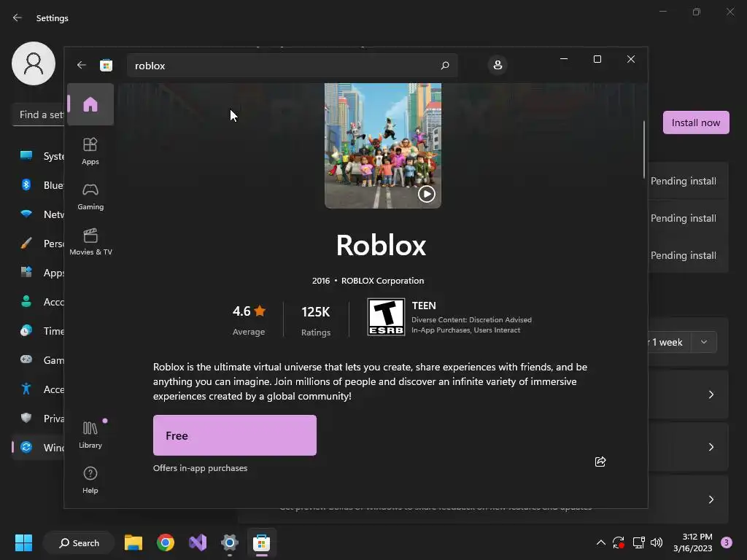The width and height of the screenshot is (747, 560).
Task: Click the Windows Update tray icon
Action: coord(619,542)
